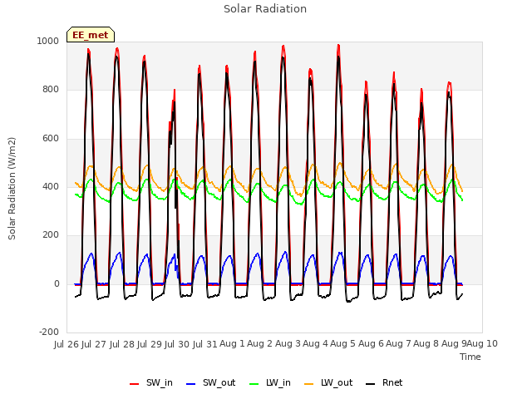
Task: Click the EE_met annotation label
Action: [x=91, y=35]
